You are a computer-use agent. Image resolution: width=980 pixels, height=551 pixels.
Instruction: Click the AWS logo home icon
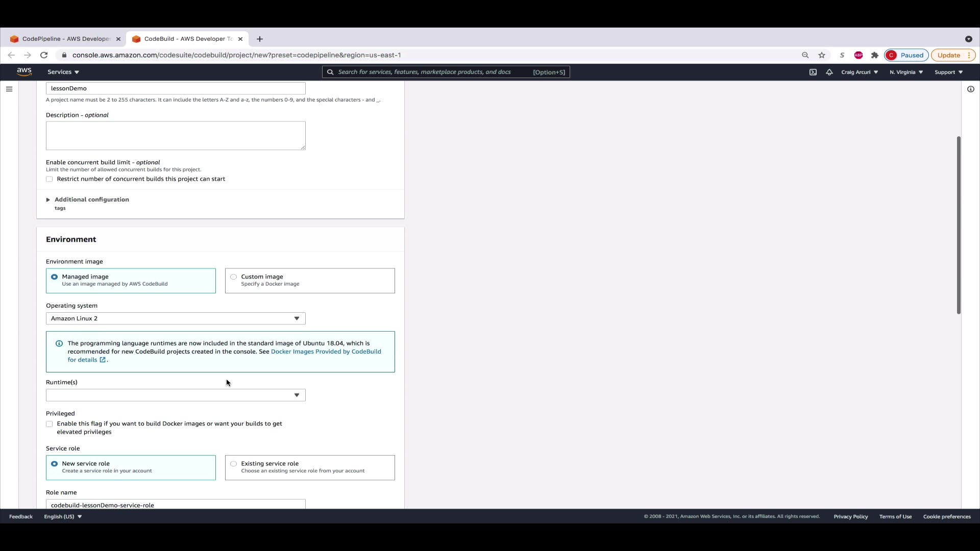(24, 72)
